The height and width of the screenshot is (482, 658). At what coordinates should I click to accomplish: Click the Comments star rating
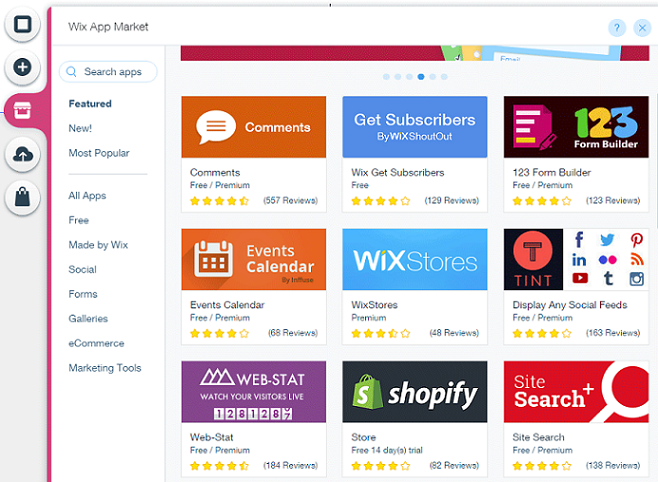[219, 201]
